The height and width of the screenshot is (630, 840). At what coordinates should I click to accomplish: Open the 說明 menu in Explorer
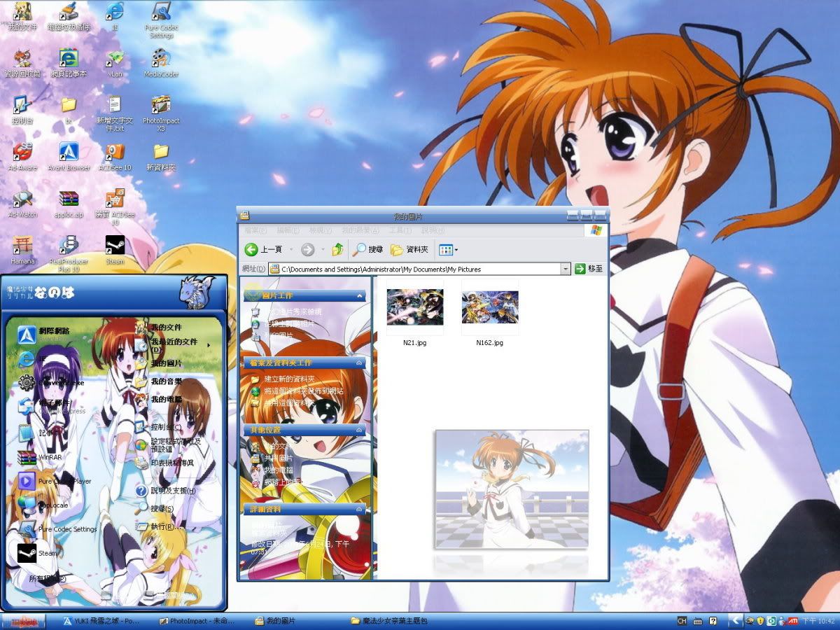(433, 230)
